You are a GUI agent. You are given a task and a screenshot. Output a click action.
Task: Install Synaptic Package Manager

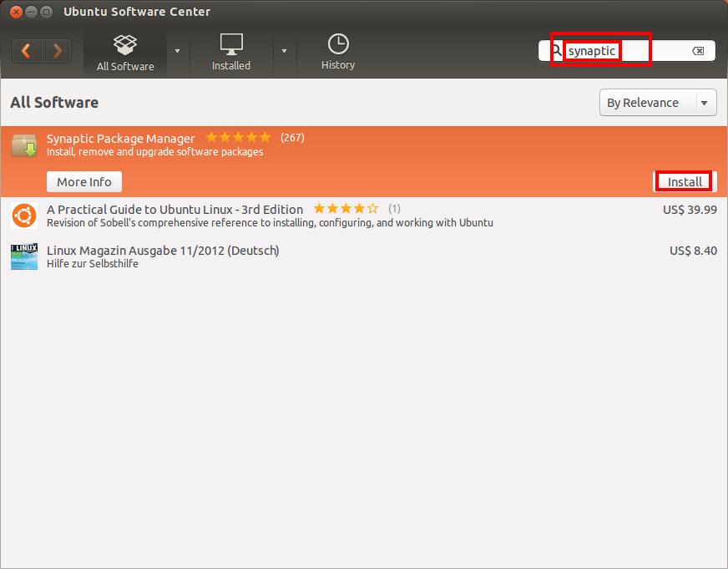[685, 181]
